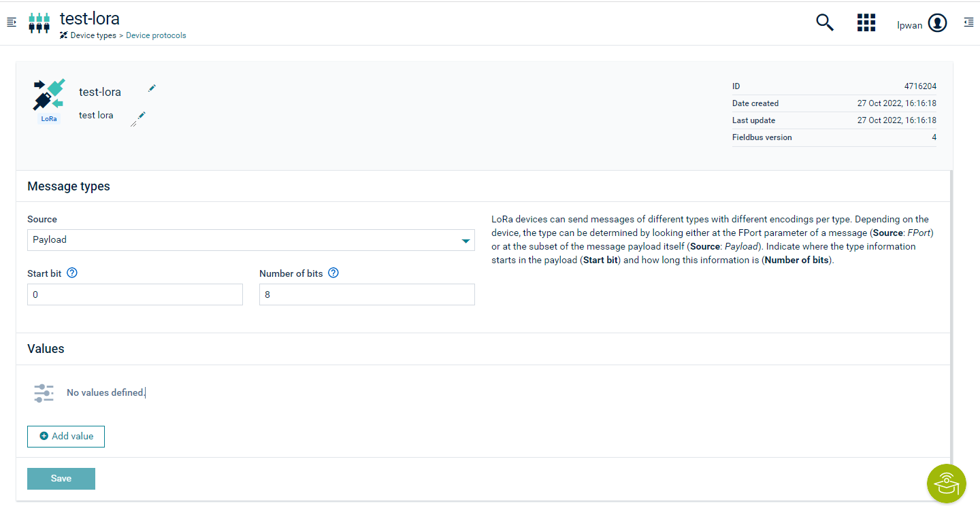Click the test-lora page title
The image size is (980, 506).
[x=89, y=18]
